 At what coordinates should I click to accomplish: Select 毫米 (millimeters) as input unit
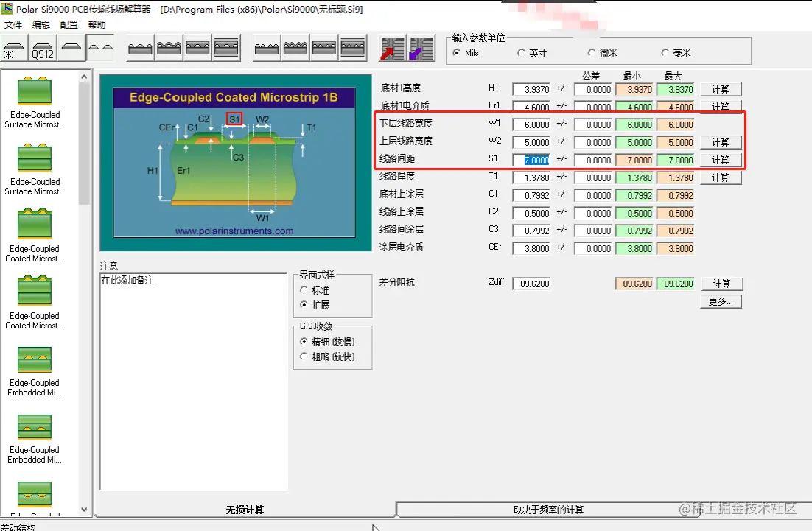pos(676,53)
